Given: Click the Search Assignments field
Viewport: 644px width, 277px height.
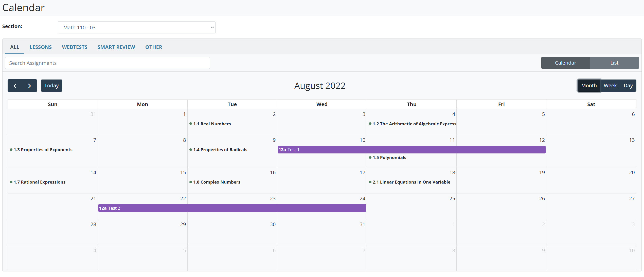Looking at the screenshot, I should tap(107, 63).
